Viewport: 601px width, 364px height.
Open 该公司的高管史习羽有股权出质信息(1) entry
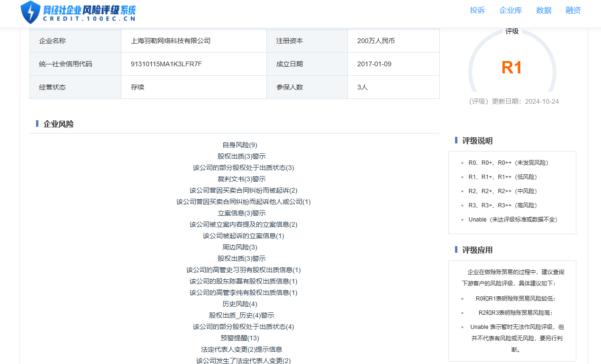click(244, 270)
